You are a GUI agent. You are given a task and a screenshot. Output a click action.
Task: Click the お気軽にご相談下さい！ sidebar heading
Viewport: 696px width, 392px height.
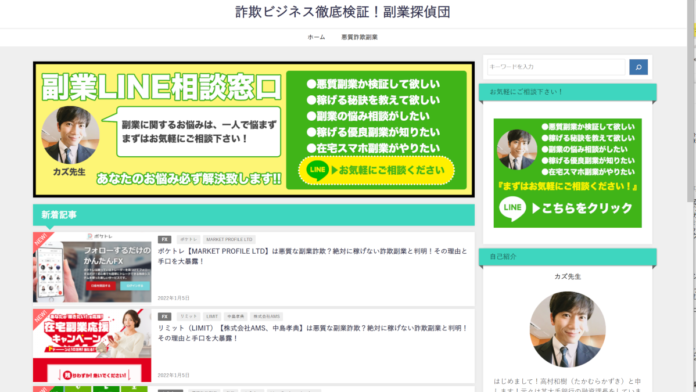(567, 92)
